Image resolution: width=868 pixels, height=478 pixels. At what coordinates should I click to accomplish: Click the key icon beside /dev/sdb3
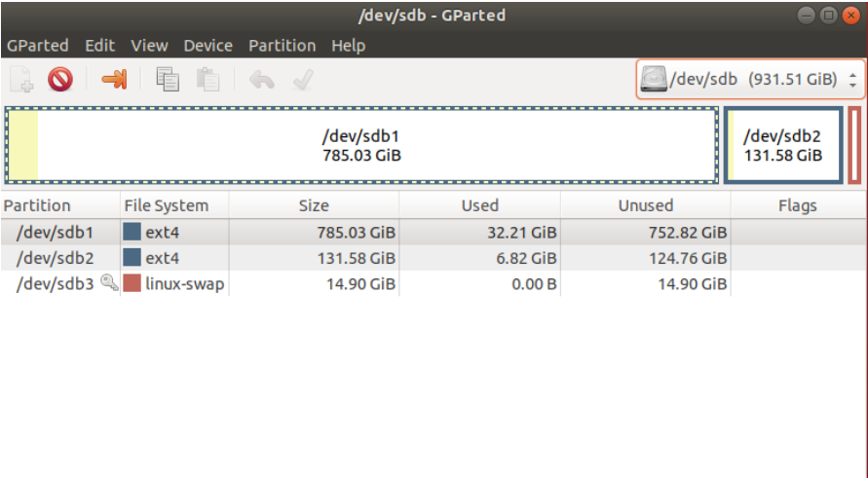click(109, 283)
